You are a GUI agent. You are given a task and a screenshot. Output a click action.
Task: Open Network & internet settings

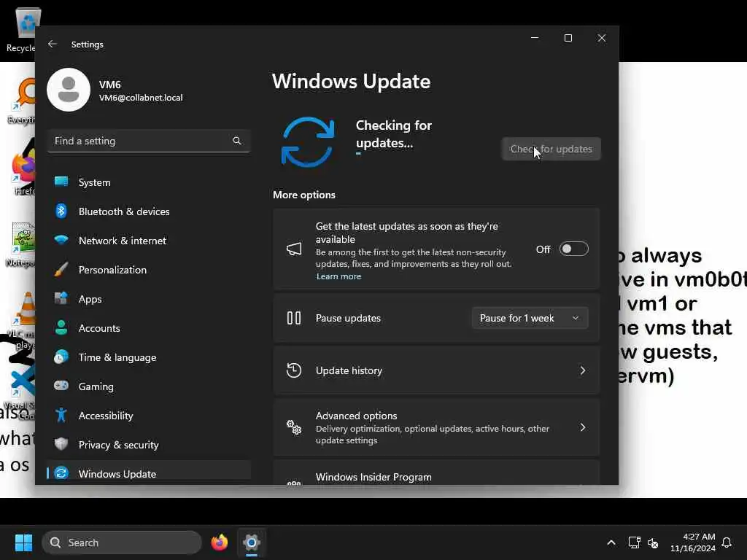click(149, 240)
